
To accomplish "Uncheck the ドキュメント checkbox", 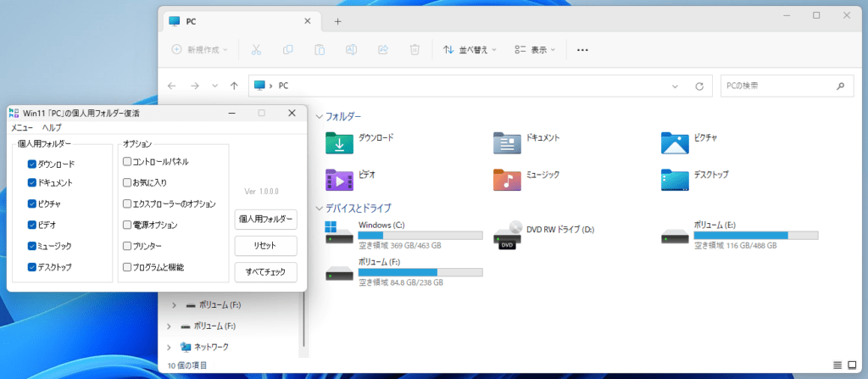I will [31, 182].
